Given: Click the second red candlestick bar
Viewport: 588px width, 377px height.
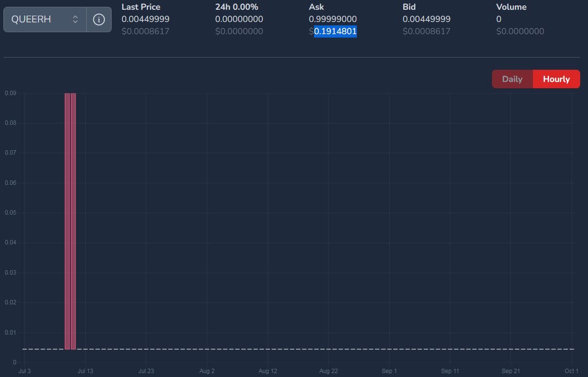Looking at the screenshot, I should [73, 221].
